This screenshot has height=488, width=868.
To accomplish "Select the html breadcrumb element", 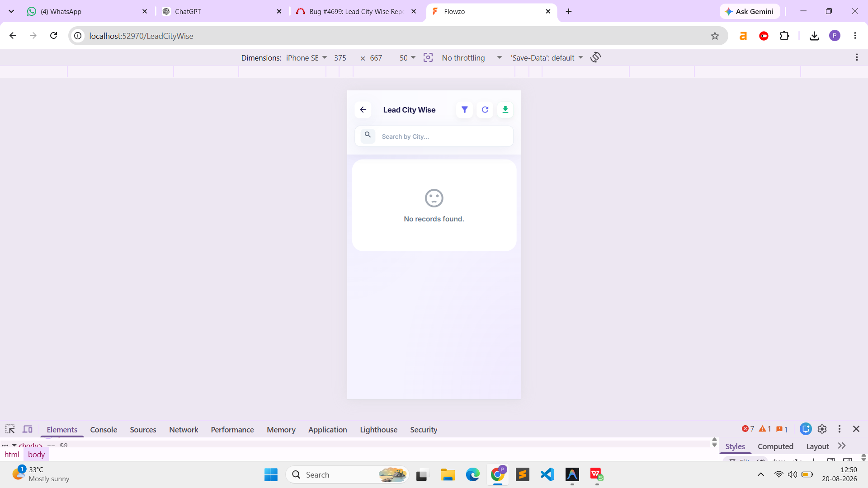I will click(12, 455).
